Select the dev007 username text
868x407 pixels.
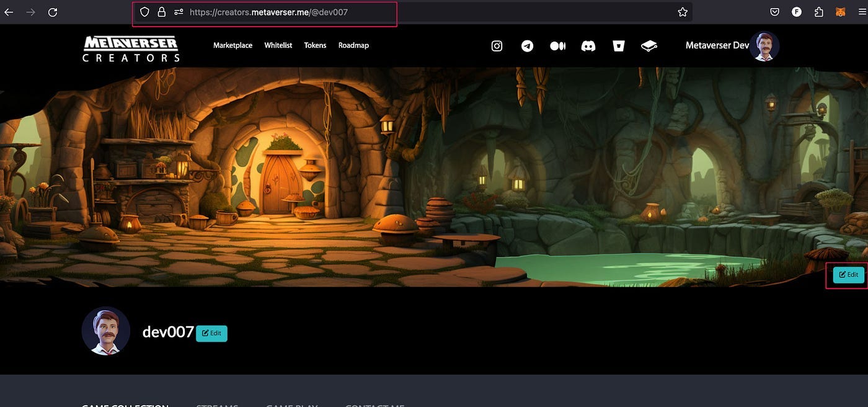(x=169, y=332)
